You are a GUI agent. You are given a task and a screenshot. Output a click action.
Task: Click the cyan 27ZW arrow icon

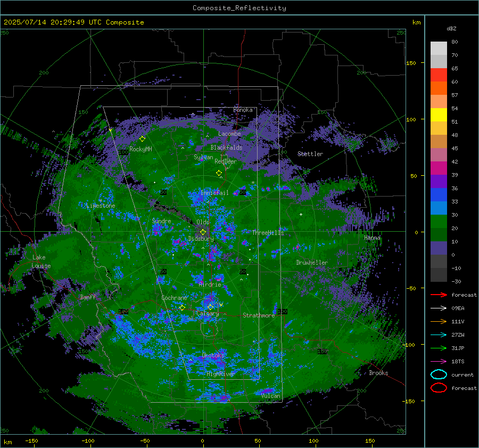click(x=439, y=335)
